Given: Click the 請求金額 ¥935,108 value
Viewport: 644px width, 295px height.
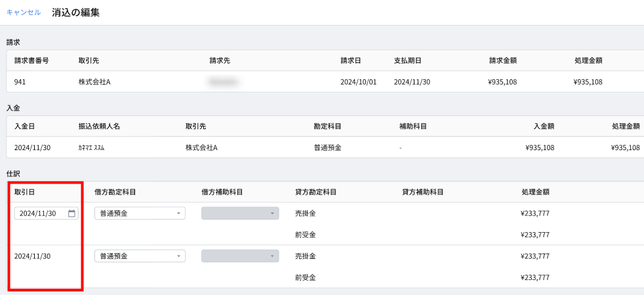Looking at the screenshot, I should click(500, 82).
